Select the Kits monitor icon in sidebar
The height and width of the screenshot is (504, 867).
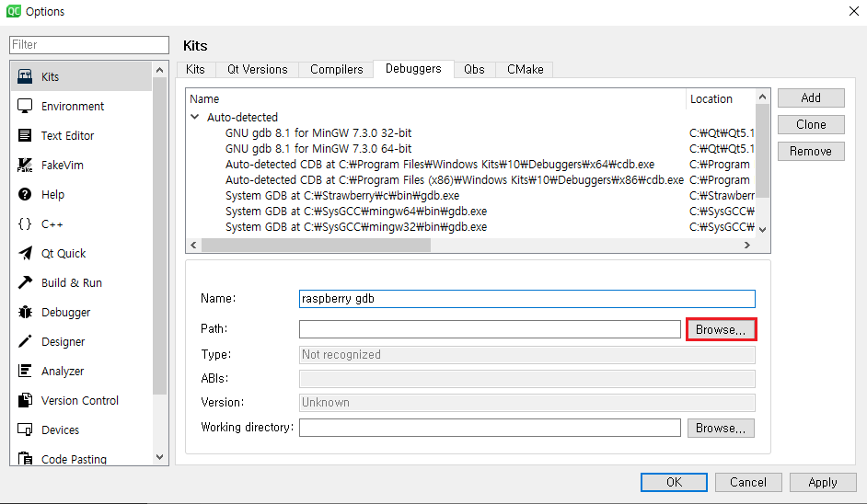(25, 76)
